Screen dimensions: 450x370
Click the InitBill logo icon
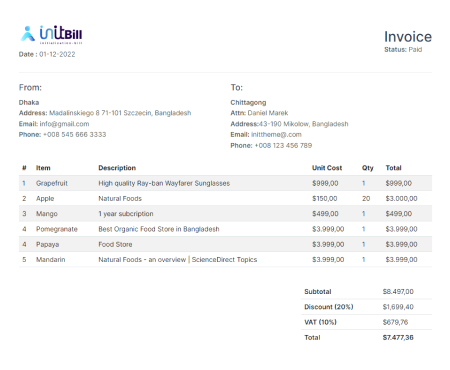[x=52, y=35]
